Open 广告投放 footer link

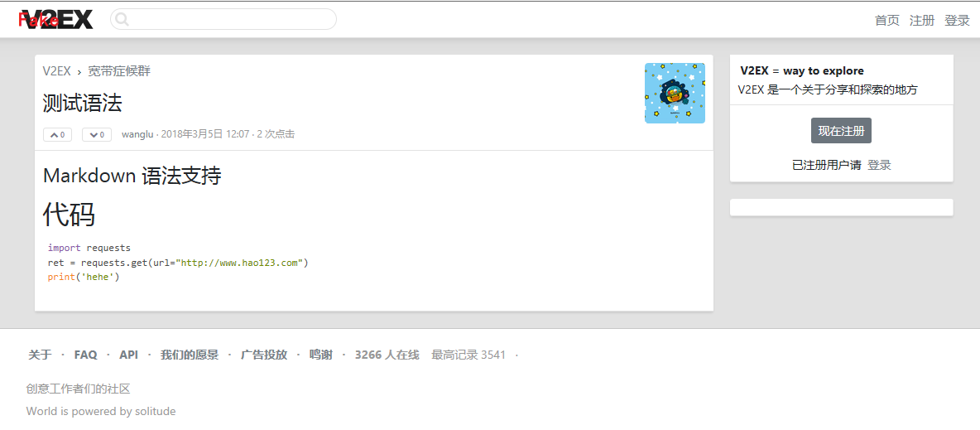(264, 355)
